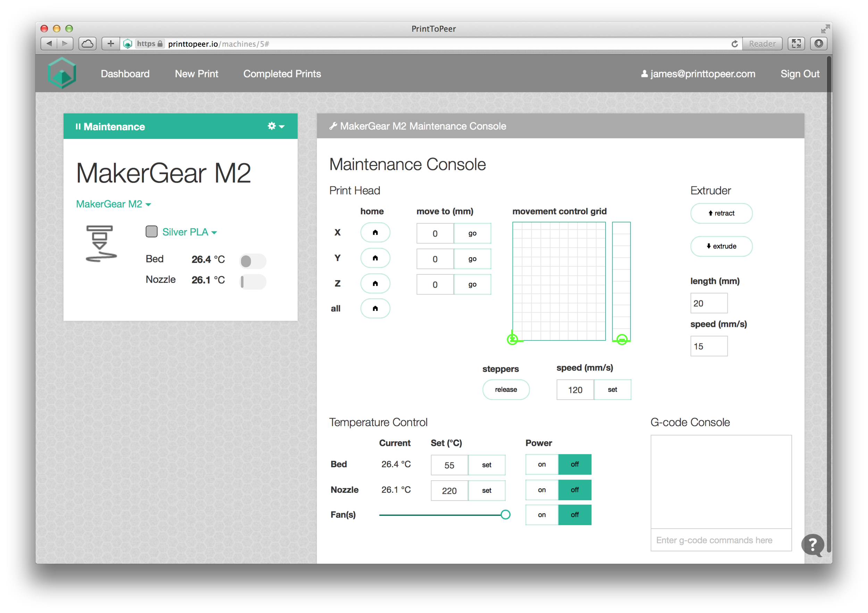Open the Completed Prints page

coord(282,74)
